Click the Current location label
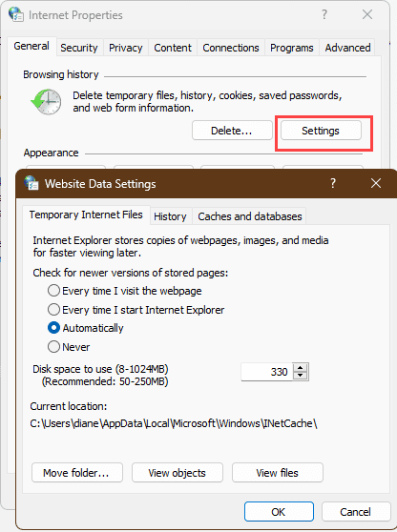Viewport: 397px width, 532px height. point(69,406)
